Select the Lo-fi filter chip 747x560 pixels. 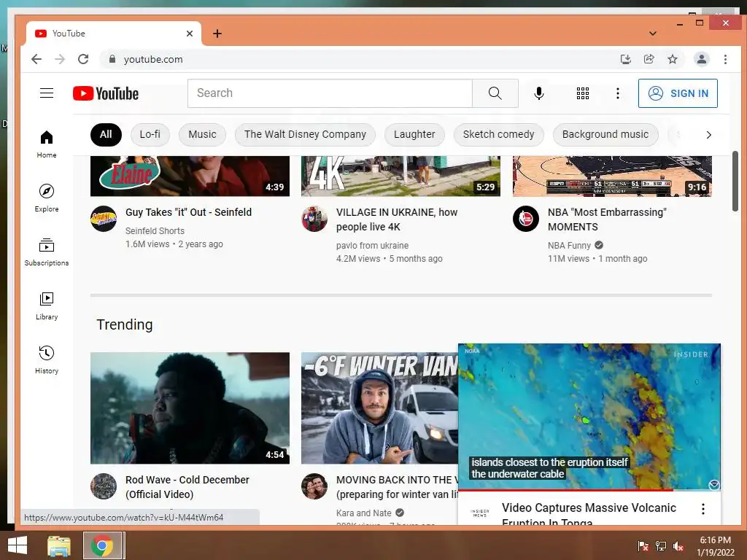pyautogui.click(x=150, y=135)
